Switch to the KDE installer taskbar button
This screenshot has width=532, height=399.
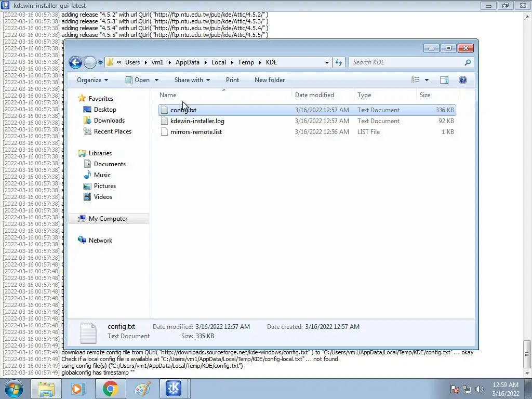tap(175, 389)
